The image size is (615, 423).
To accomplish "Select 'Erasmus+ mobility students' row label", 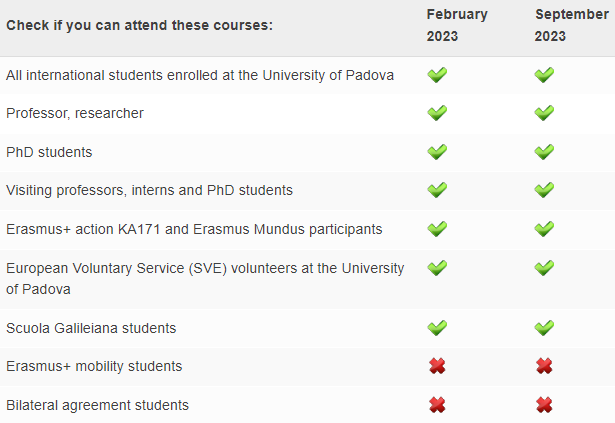I will [94, 366].
